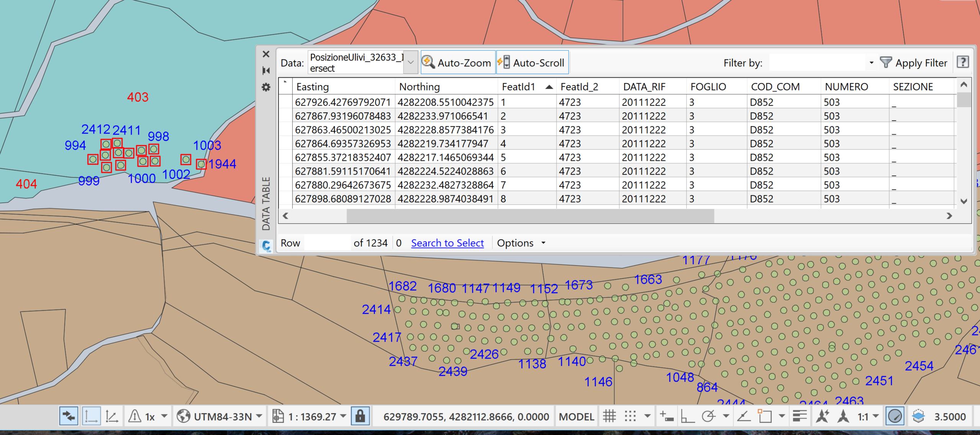Viewport: 980px width, 435px height.
Task: Click the annotation visibility icon
Action: (x=822, y=416)
